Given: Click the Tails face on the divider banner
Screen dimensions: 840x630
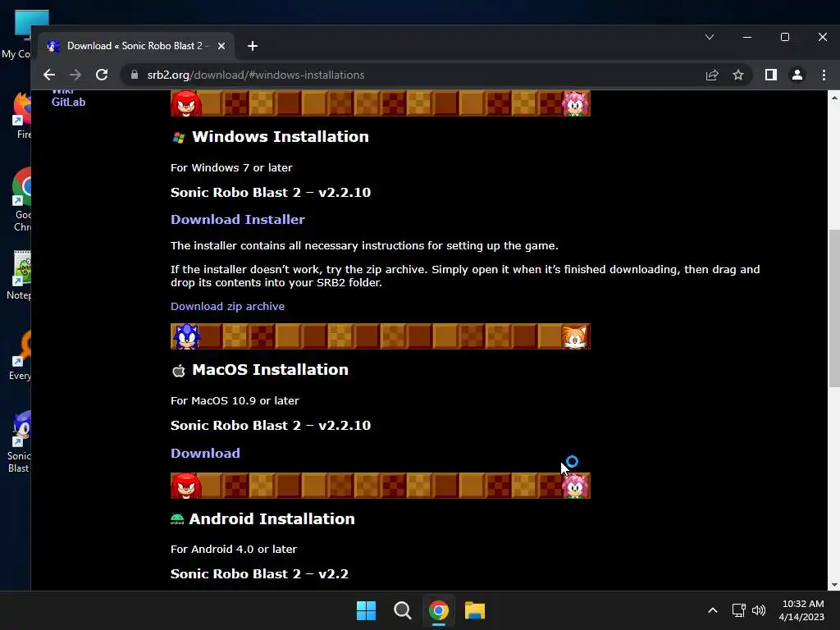Looking at the screenshot, I should coord(575,337).
